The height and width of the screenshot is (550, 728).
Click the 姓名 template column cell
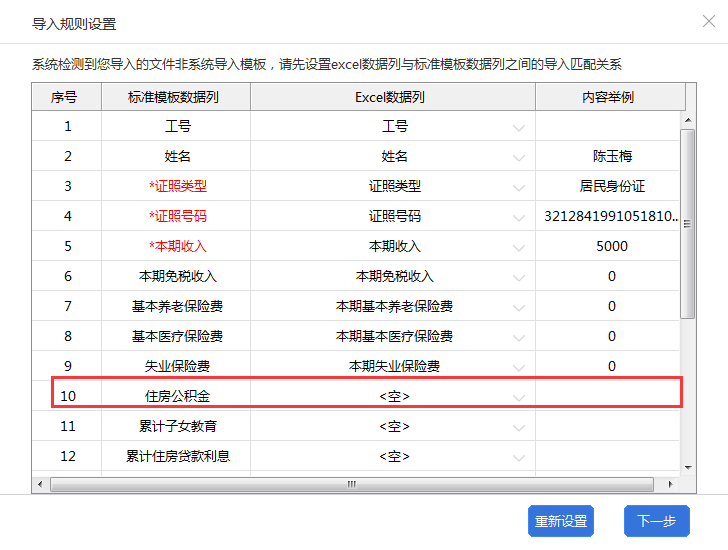176,156
